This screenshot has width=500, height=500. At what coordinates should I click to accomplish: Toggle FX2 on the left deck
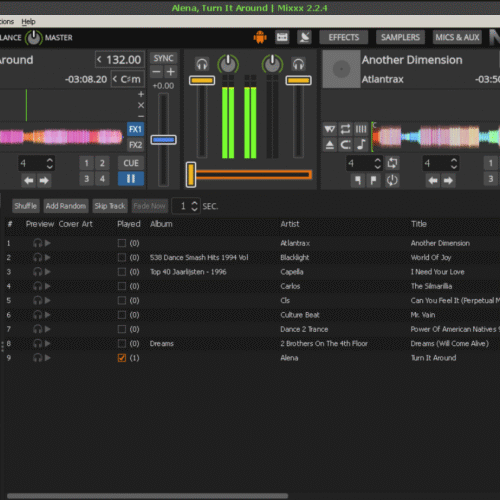[x=135, y=145]
